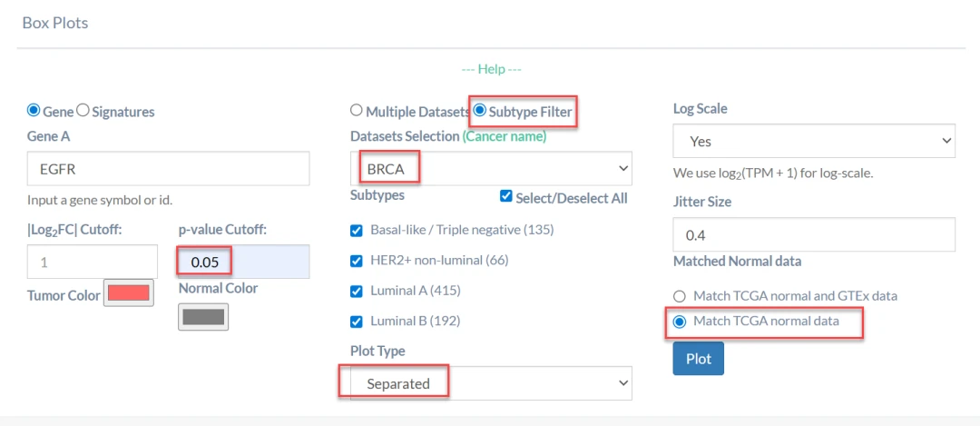Toggle the Select/Deselect All checkbox

click(x=506, y=196)
